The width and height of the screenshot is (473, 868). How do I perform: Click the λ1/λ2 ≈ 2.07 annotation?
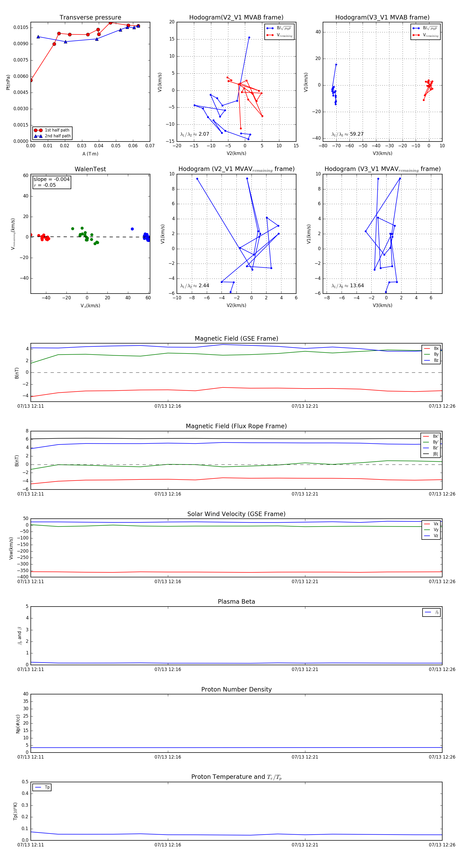(x=194, y=134)
